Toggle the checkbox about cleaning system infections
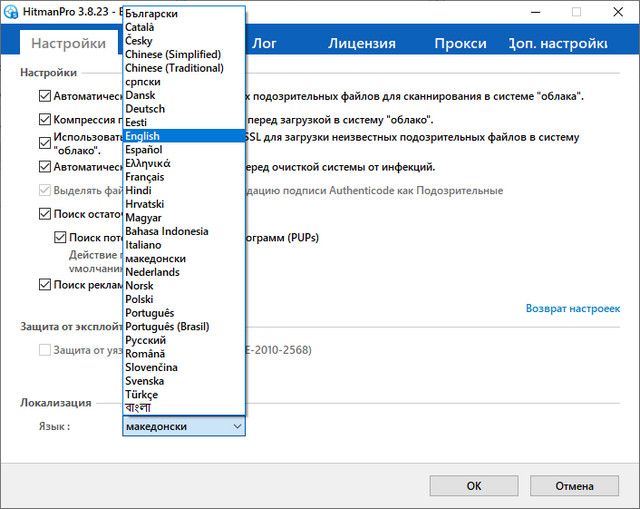Screen dimensions: 640x509 pos(44,167)
